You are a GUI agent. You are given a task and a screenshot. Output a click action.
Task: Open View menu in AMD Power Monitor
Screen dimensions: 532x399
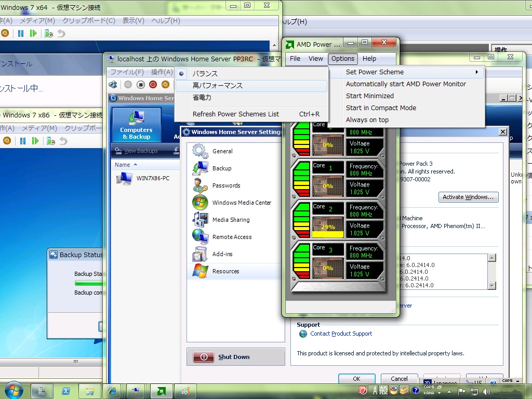point(315,58)
